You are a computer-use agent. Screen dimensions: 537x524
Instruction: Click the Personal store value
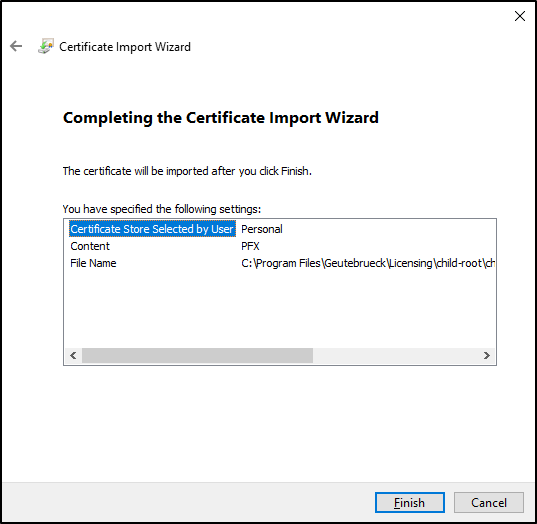point(262,229)
